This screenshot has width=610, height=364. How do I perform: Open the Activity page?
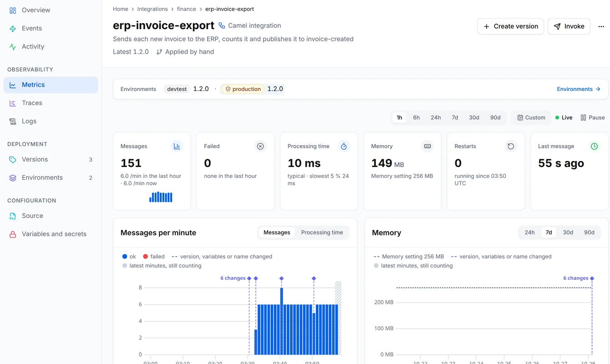pyautogui.click(x=51, y=46)
